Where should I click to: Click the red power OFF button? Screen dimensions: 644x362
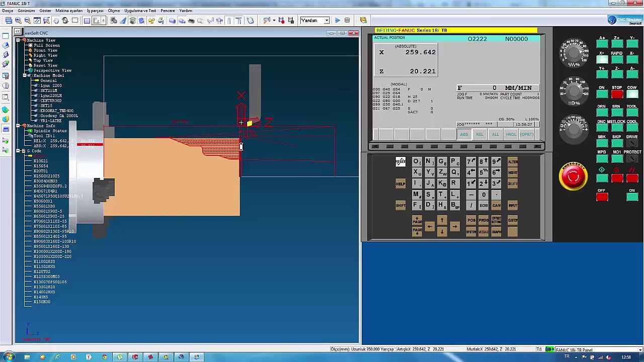coord(602,197)
